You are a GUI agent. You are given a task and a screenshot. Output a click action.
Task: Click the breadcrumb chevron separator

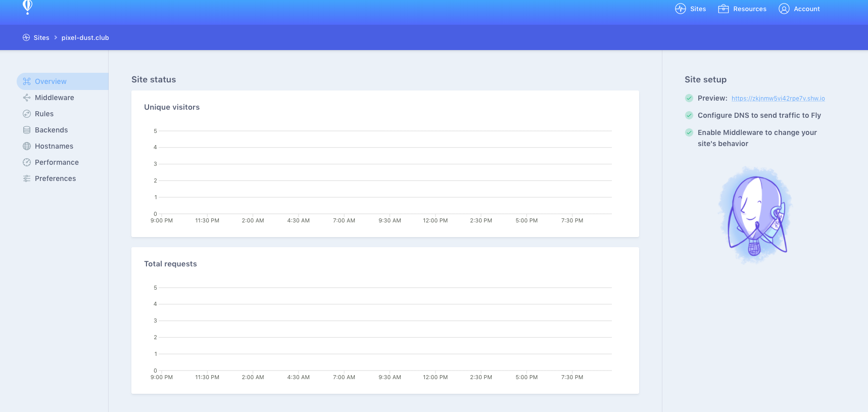coord(56,37)
